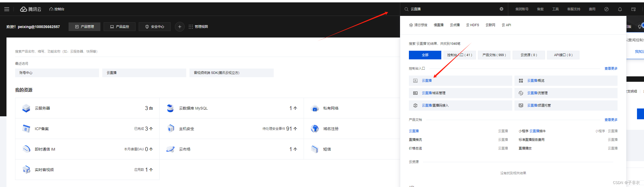
Task: Select the 全部 results filter
Action: click(425, 55)
